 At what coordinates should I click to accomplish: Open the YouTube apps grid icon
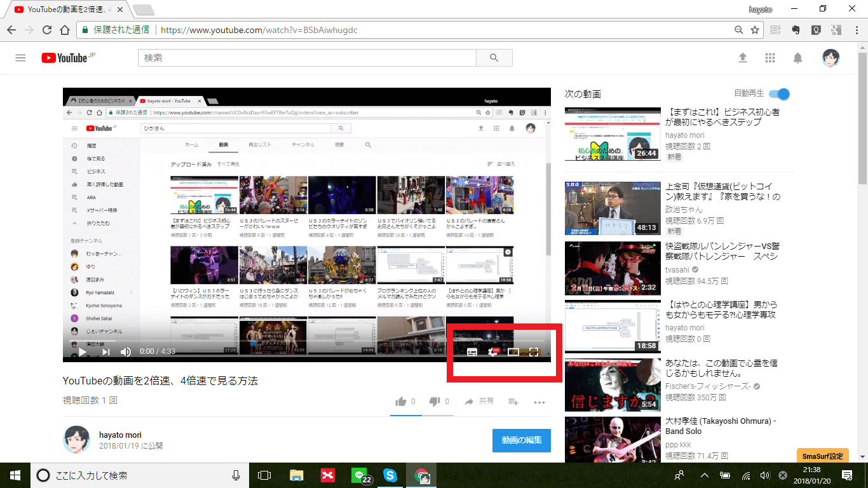coord(770,58)
